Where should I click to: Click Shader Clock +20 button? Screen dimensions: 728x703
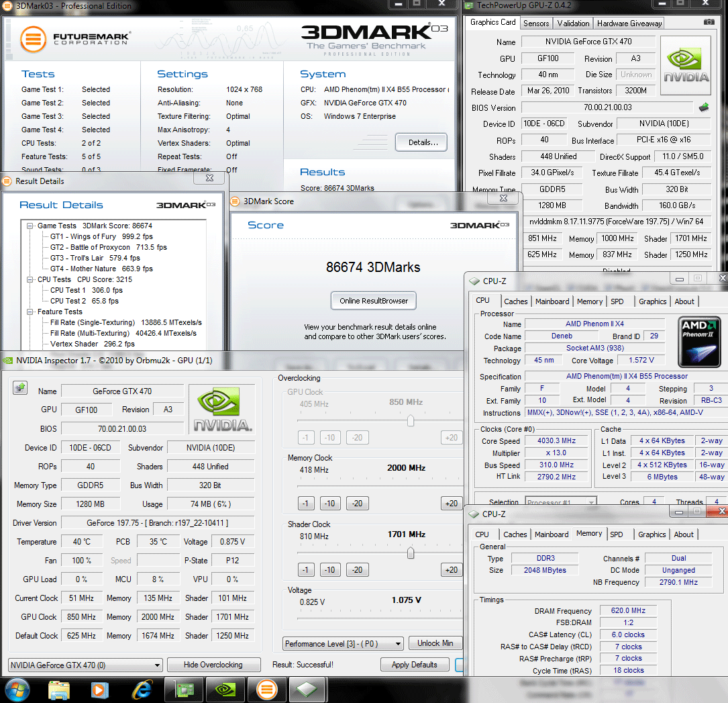[x=451, y=569]
